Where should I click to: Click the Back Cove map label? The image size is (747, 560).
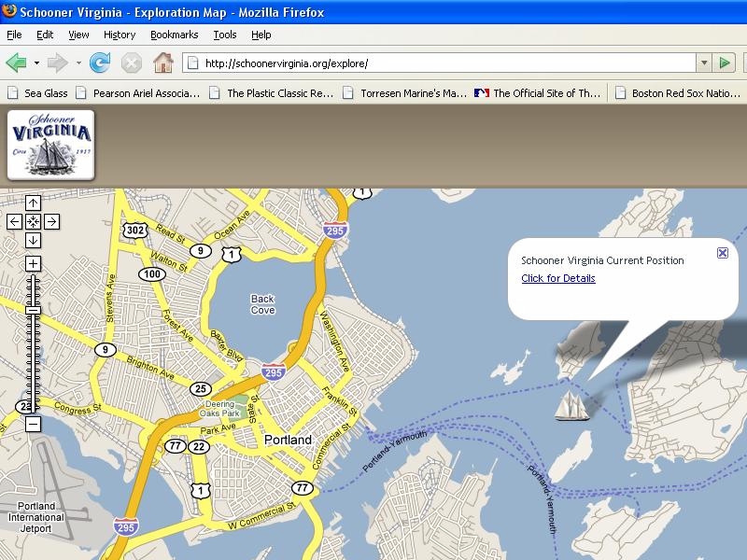click(263, 304)
